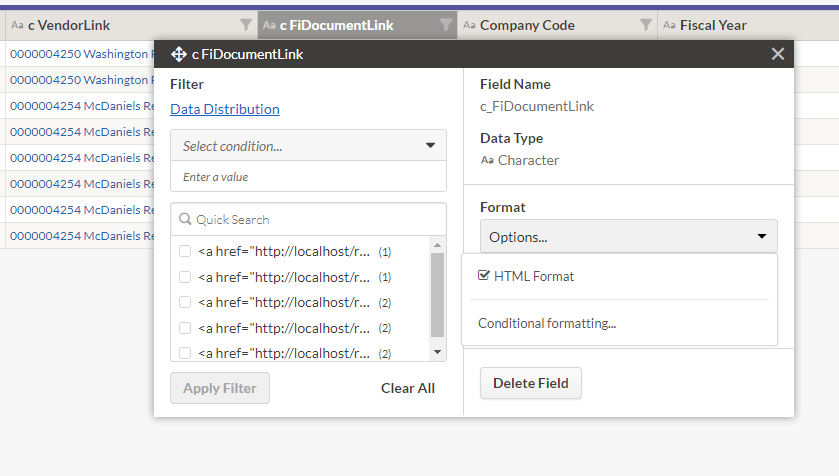Tick the last visible href value checkbox
Screen dimensions: 839x476
[185, 353]
